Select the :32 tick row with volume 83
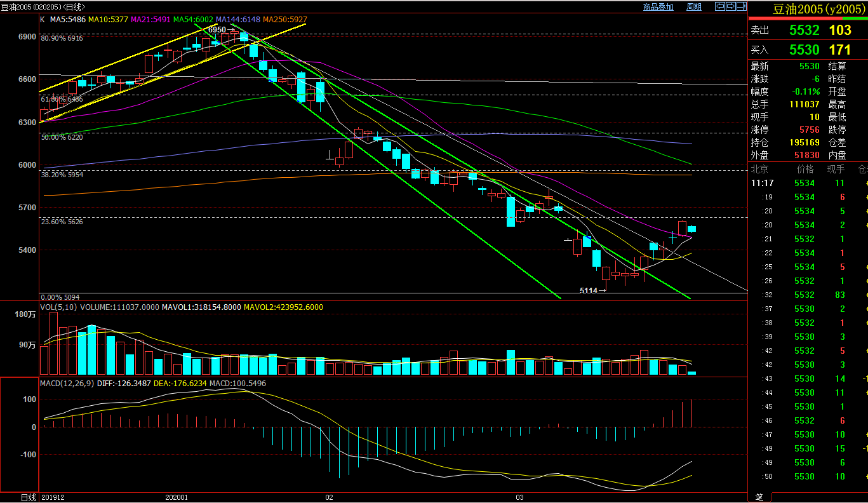This screenshot has width=868, height=503. [808, 295]
